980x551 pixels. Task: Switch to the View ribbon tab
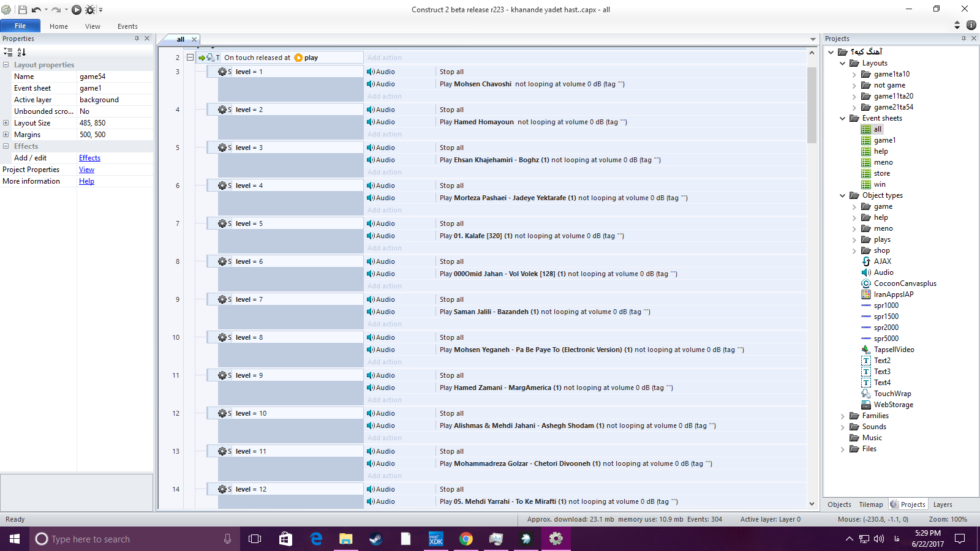click(92, 26)
